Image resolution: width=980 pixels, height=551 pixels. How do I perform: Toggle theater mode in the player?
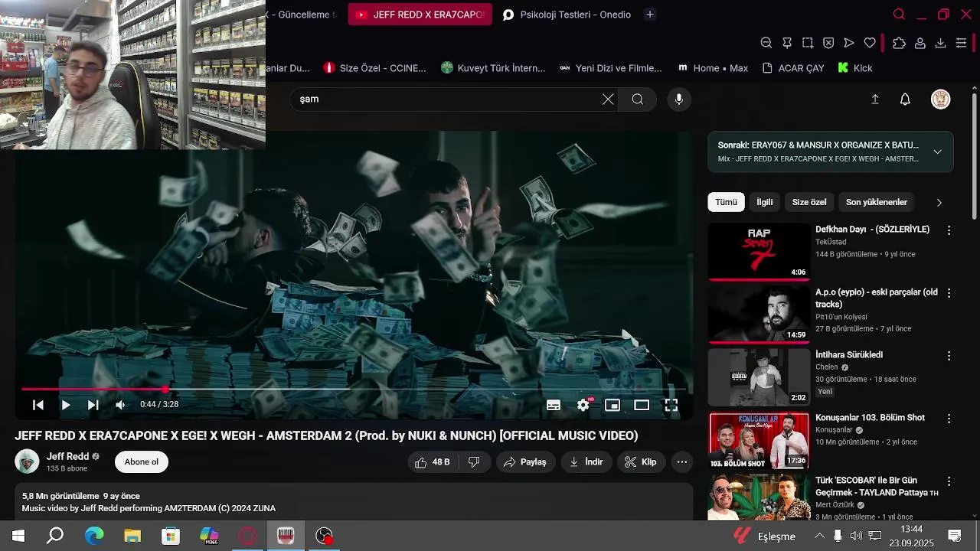pyautogui.click(x=642, y=405)
